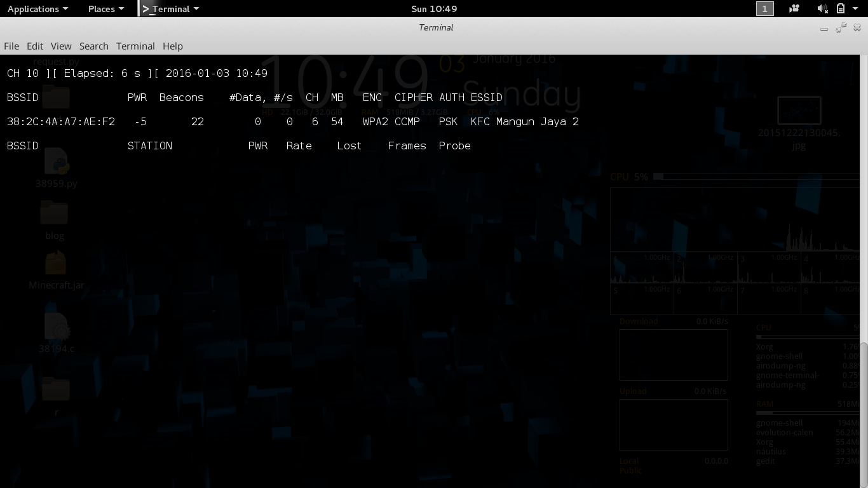Open the Applications dropdown
This screenshot has width=868, height=488.
(x=35, y=9)
